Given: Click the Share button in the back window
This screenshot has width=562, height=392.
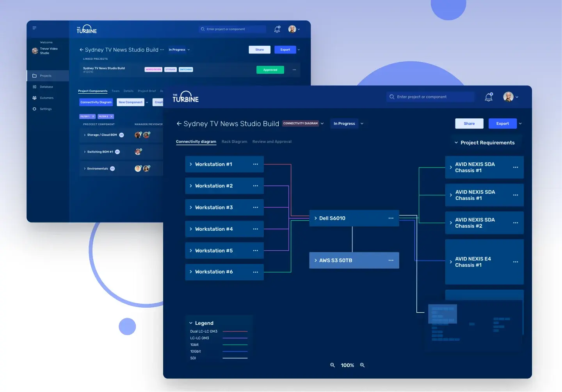Looking at the screenshot, I should [260, 50].
